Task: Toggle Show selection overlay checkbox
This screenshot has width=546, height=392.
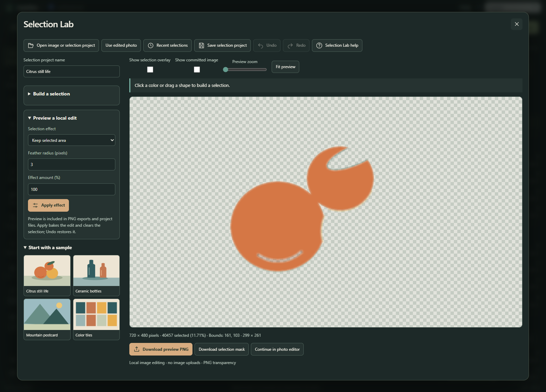Action: point(150,70)
